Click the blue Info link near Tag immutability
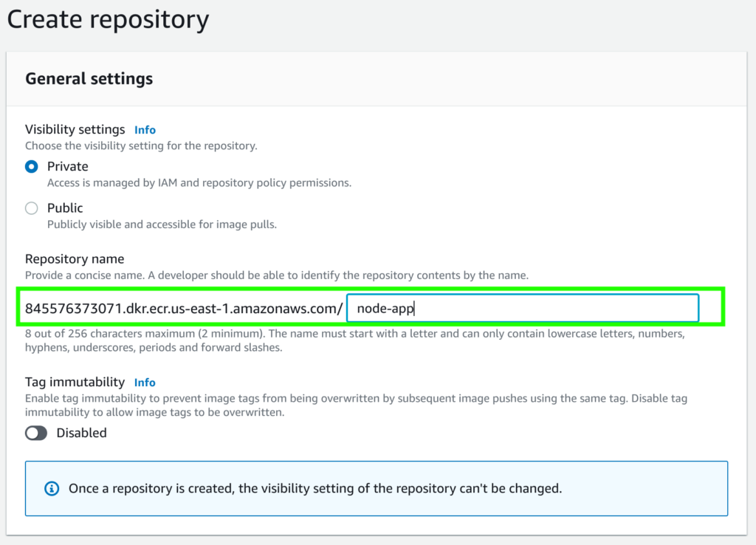 (145, 382)
